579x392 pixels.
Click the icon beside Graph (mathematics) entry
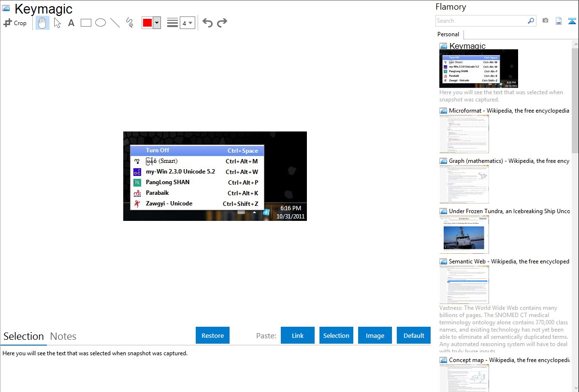[444, 161]
